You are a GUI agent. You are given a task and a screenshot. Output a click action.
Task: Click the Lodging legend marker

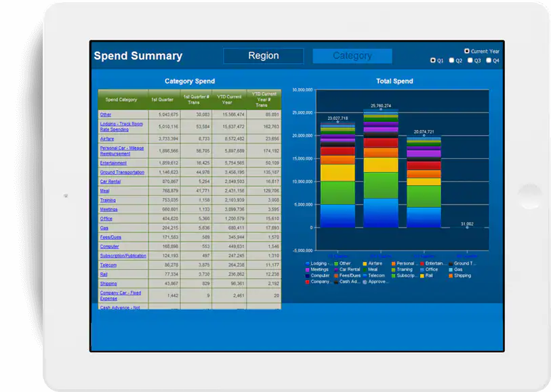(x=308, y=262)
